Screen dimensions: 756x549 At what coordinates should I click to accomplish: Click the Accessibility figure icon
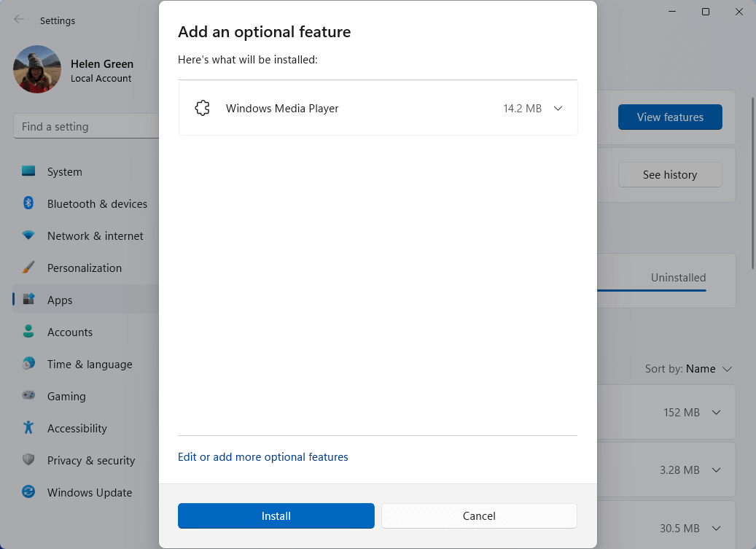click(x=28, y=427)
